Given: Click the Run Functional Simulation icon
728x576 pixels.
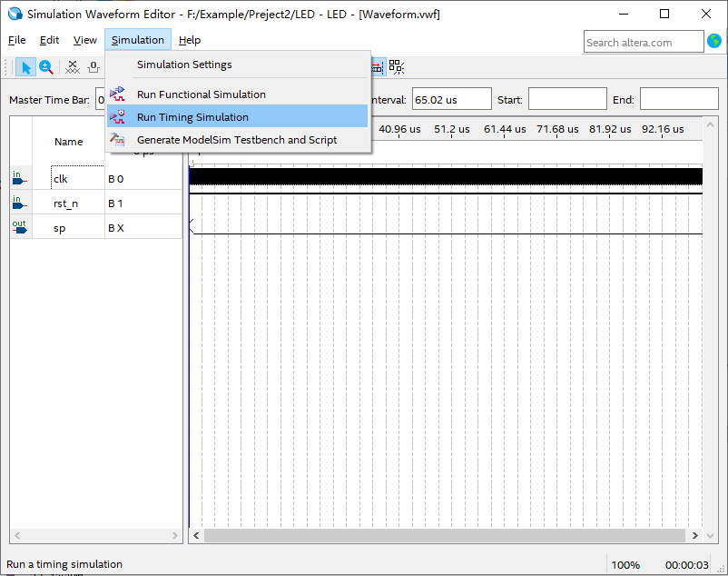Looking at the screenshot, I should (x=117, y=94).
